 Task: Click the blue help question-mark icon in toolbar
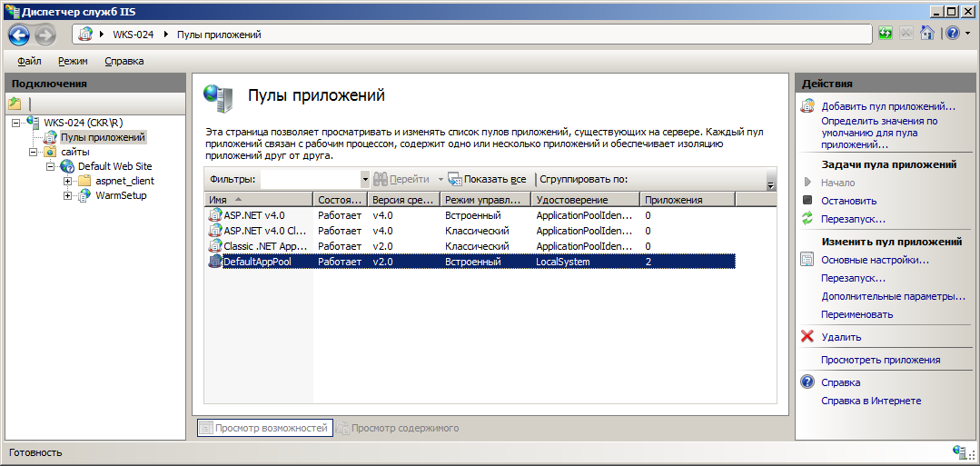click(x=952, y=33)
